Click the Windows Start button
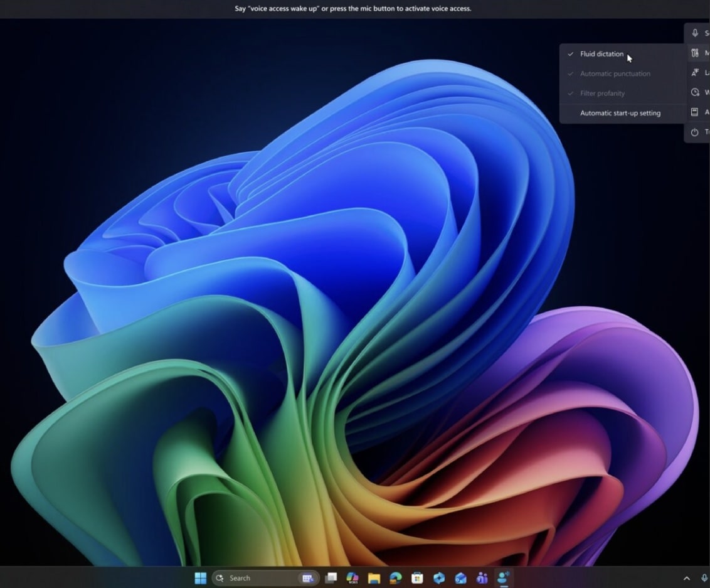Viewport: 710px width, 588px height. 200,577
